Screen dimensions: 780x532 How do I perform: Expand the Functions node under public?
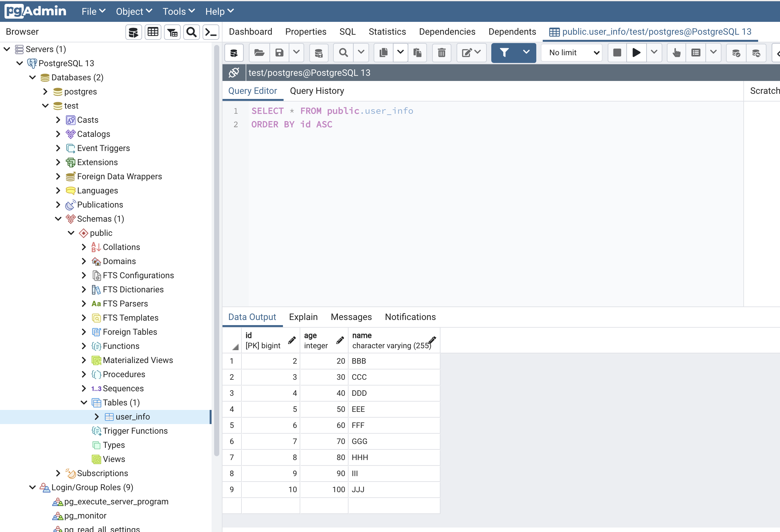(x=84, y=346)
